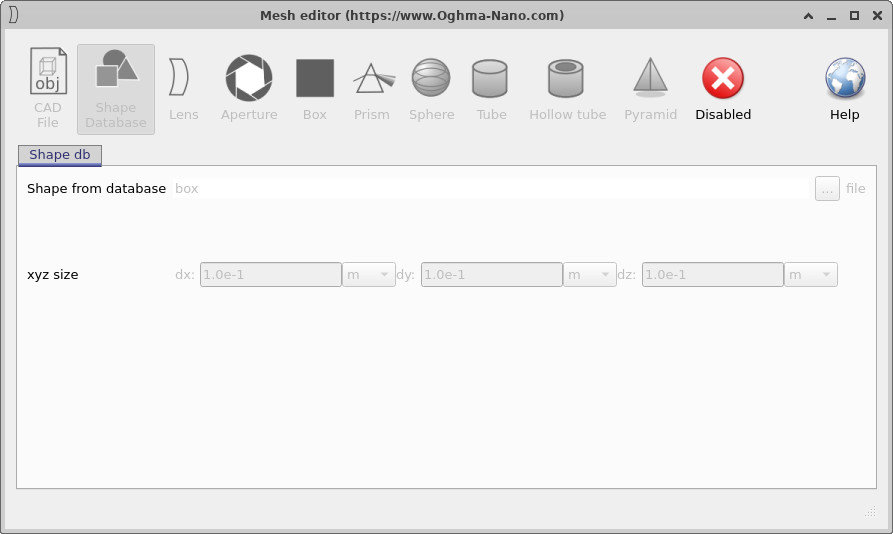Choose the Aperture shape
Viewport: 893px width, 534px height.
(x=249, y=89)
